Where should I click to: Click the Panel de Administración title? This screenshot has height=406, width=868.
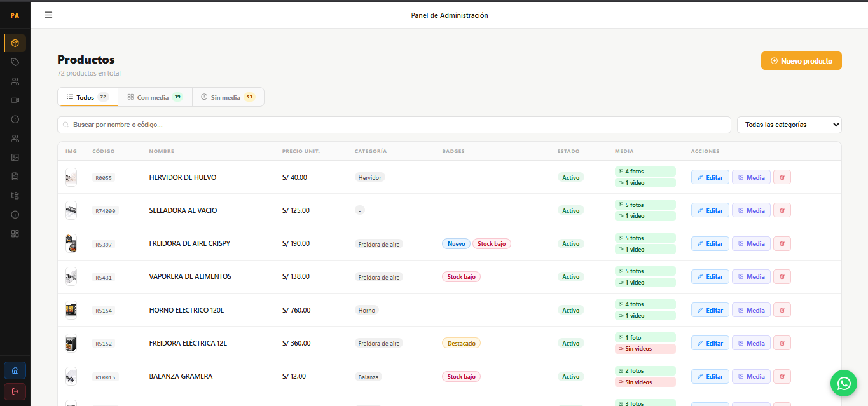(x=450, y=15)
